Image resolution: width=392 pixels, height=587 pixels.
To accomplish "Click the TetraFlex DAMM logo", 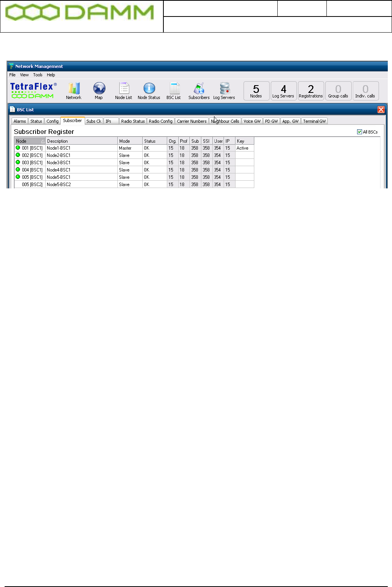I will tap(33, 91).
